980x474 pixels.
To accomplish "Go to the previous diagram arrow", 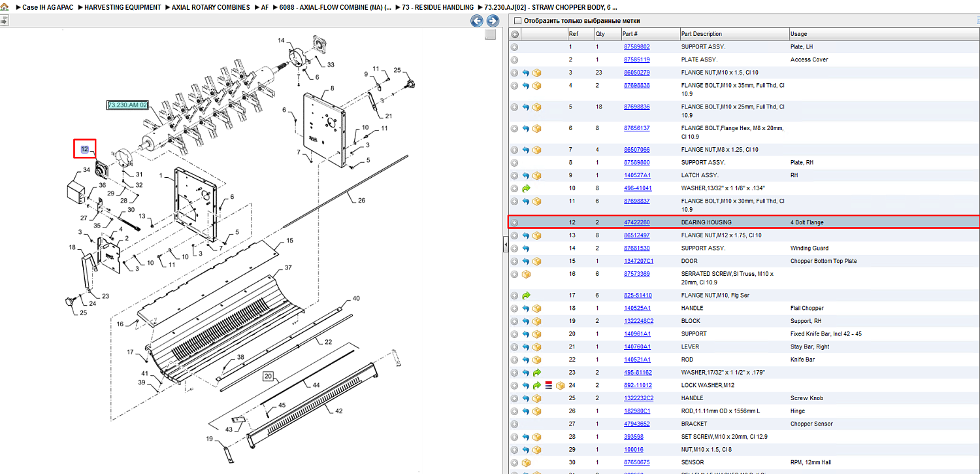I will [x=477, y=21].
